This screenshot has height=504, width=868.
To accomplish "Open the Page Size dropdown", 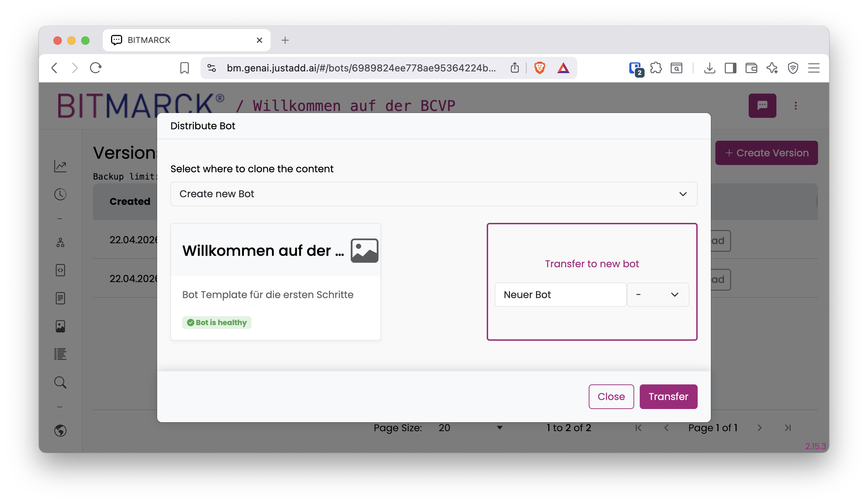I will coord(471,428).
